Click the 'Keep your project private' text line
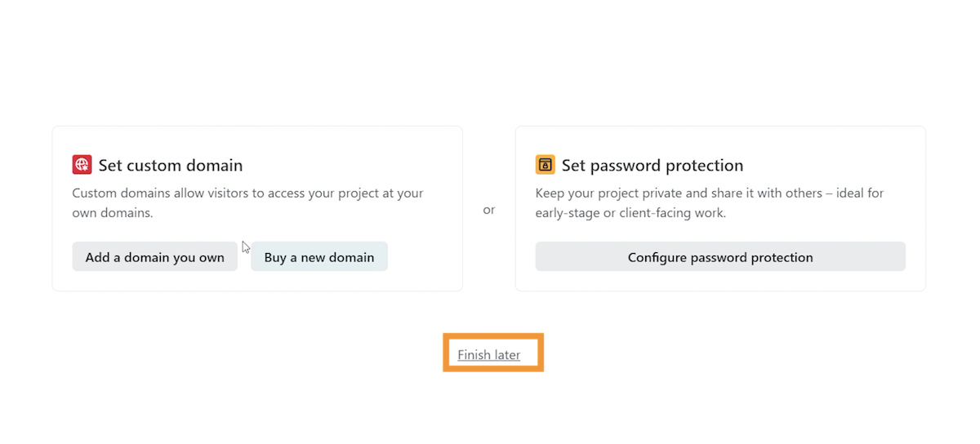The height and width of the screenshot is (444, 980). click(x=710, y=193)
